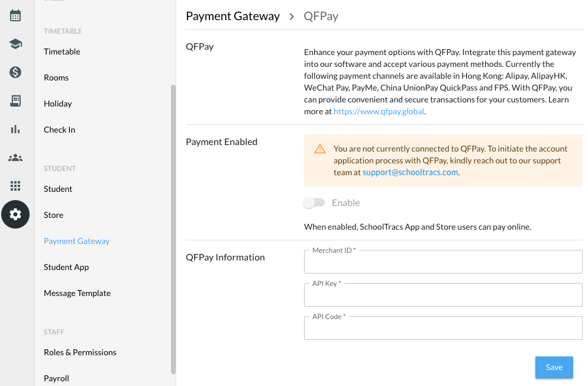Open the calendar icon in left rail
The height and width of the screenshot is (386, 588).
coord(15,16)
